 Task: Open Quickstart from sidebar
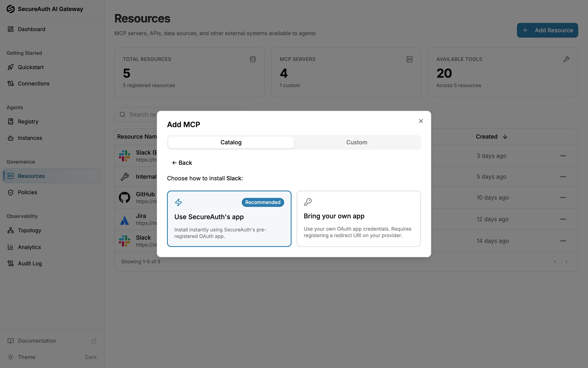[52, 67]
